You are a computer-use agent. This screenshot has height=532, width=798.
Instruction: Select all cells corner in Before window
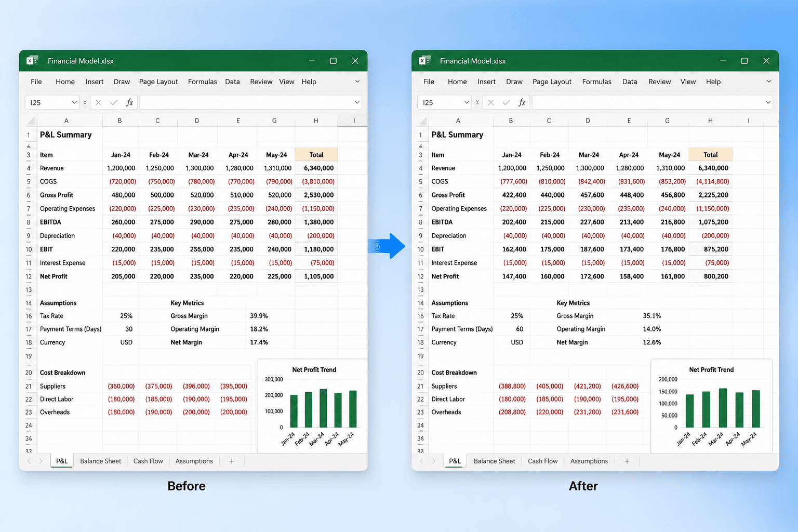tap(31, 121)
